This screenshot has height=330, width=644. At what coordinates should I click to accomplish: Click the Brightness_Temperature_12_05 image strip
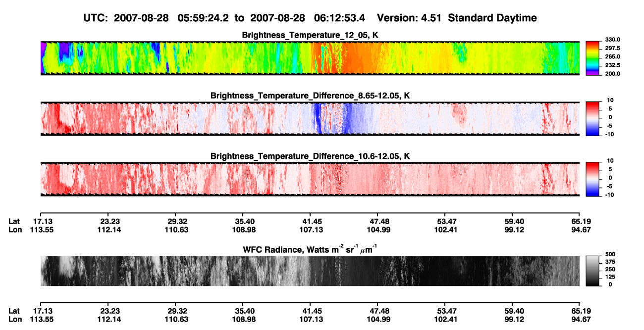310,58
